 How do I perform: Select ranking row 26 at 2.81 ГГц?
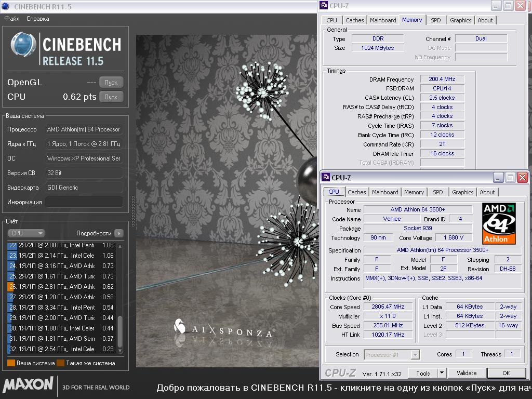[61, 287]
